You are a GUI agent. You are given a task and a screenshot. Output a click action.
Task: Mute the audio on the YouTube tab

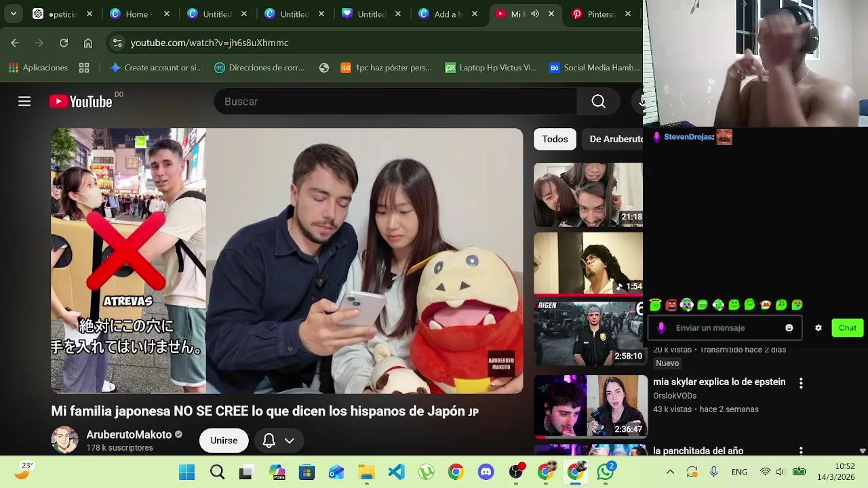pos(535,14)
